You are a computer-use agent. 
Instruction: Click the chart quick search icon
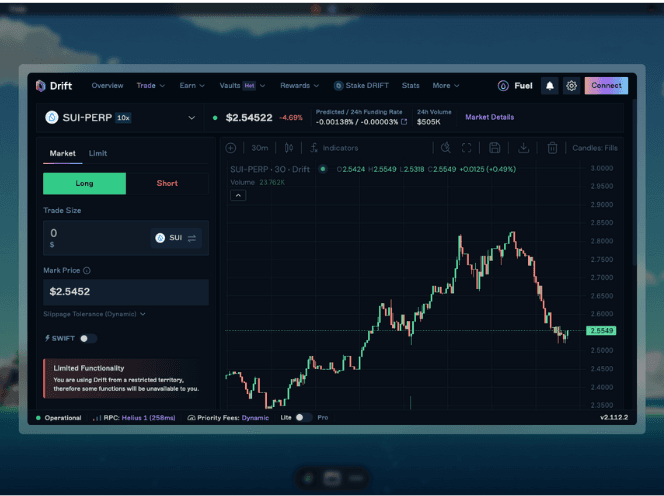pos(445,148)
